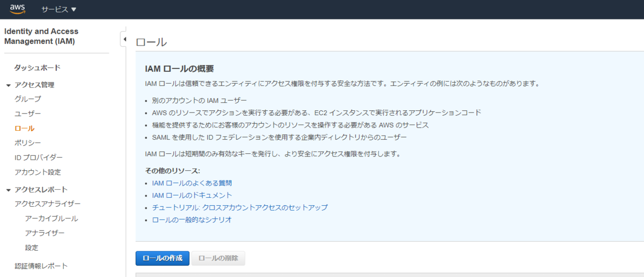Open ポリシー in the sidebar
The width and height of the screenshot is (644, 277).
[27, 143]
